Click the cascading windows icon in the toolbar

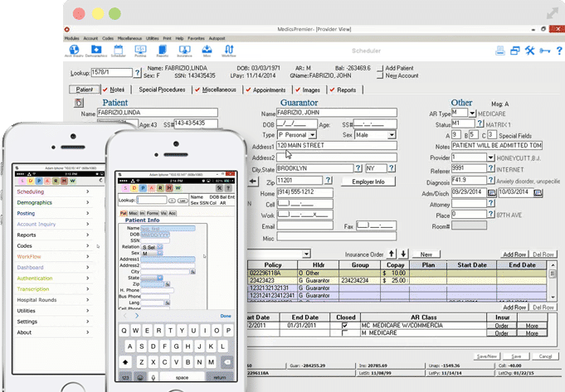(515, 51)
